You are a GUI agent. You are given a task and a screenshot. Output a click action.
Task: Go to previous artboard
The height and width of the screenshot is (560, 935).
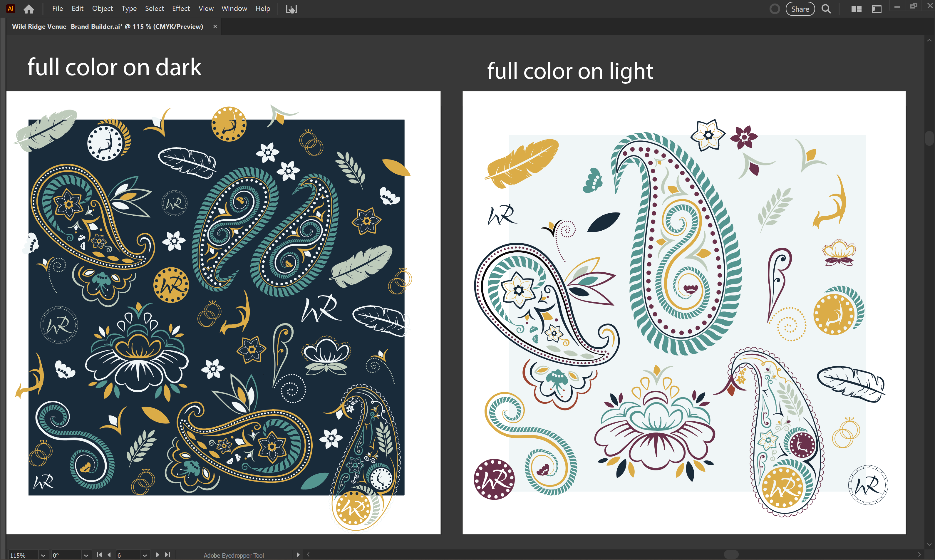click(x=109, y=555)
